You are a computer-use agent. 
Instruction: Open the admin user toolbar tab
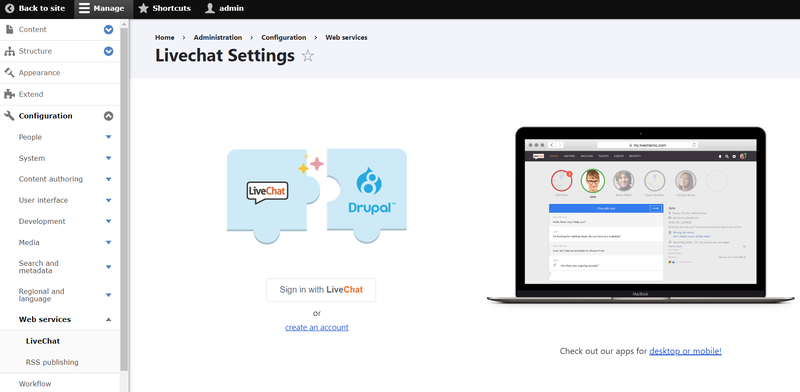coord(224,8)
